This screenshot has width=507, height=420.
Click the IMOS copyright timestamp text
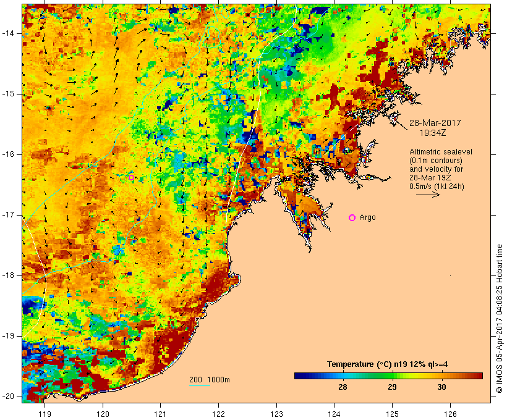[500, 319]
